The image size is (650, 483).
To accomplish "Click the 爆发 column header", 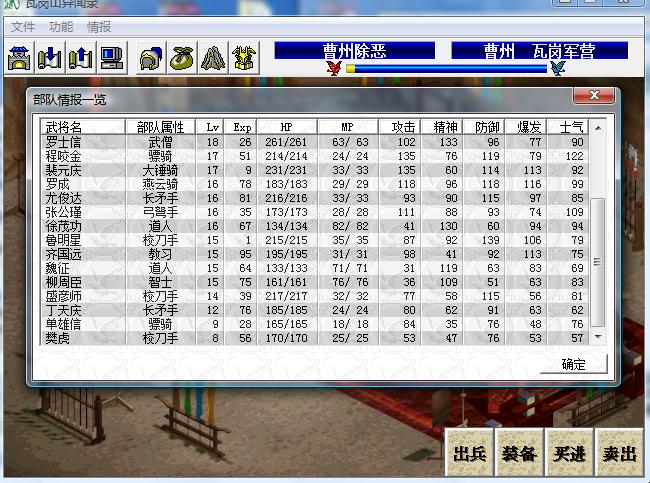I will coord(526,127).
